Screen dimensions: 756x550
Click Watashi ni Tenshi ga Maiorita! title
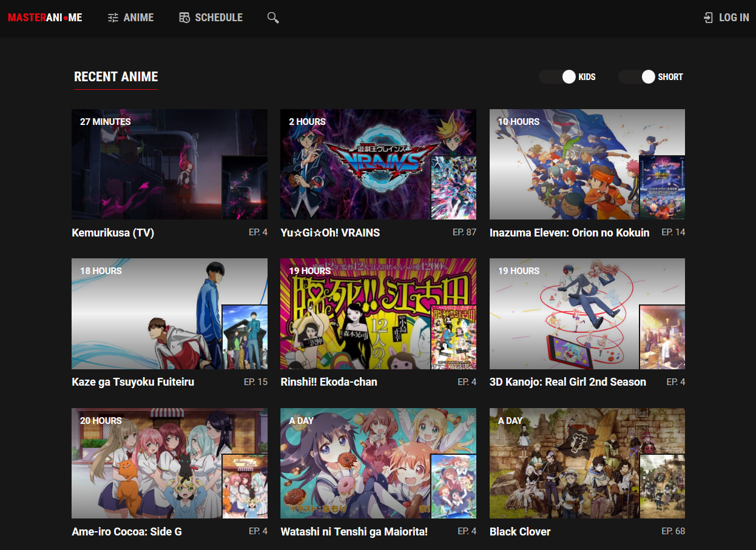(x=354, y=532)
